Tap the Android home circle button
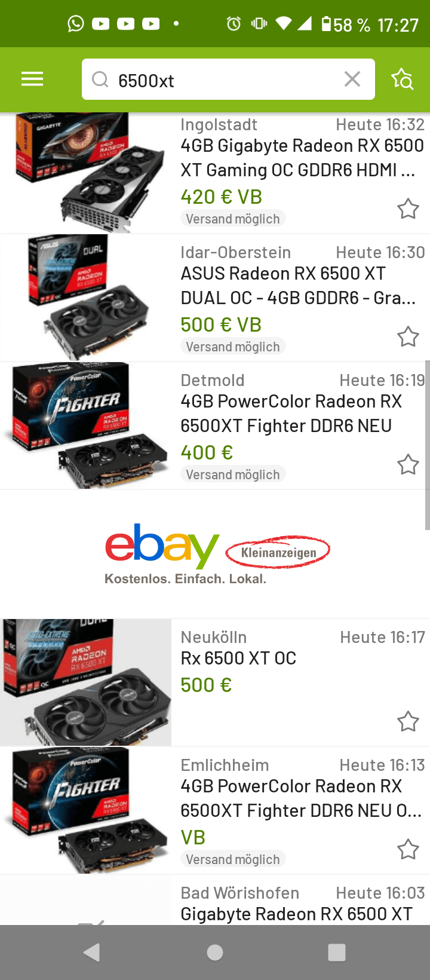430x980 pixels. (x=215, y=953)
